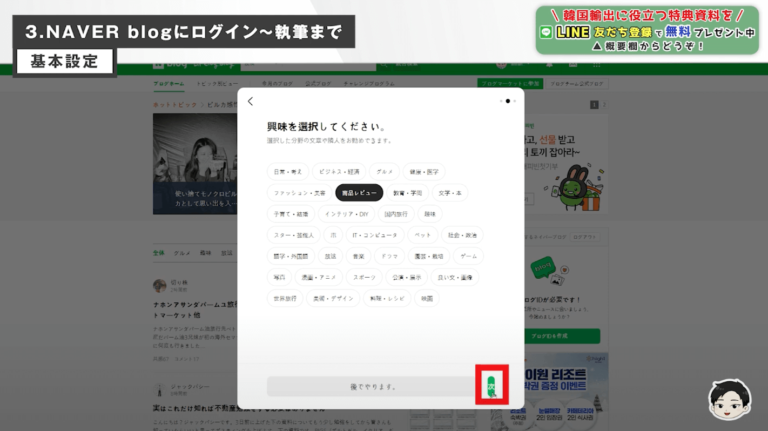This screenshot has width=768, height=431.
Task: Click the green next button in the dialog
Action: click(x=491, y=386)
